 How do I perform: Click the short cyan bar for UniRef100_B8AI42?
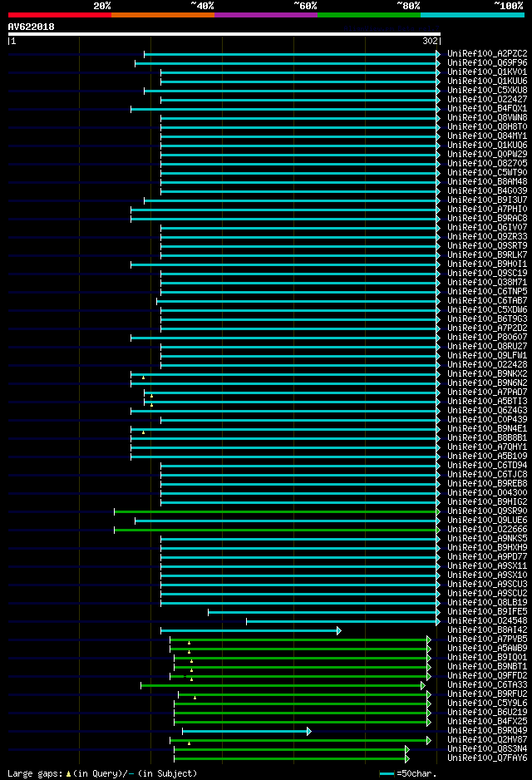click(x=250, y=631)
